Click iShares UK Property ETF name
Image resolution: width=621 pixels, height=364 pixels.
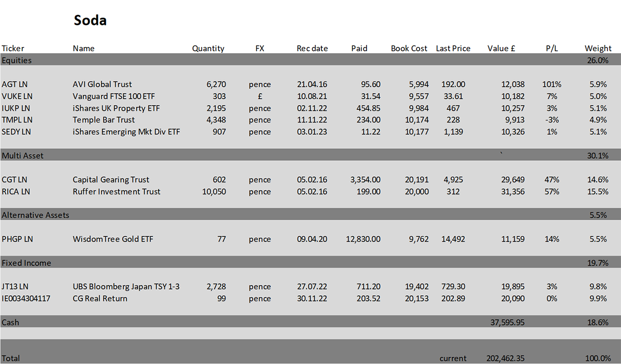(116, 109)
